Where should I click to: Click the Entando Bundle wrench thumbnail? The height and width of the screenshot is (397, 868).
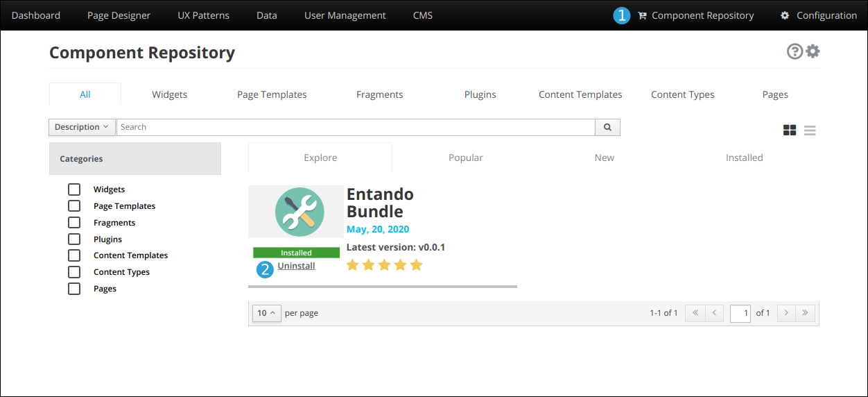pyautogui.click(x=296, y=212)
